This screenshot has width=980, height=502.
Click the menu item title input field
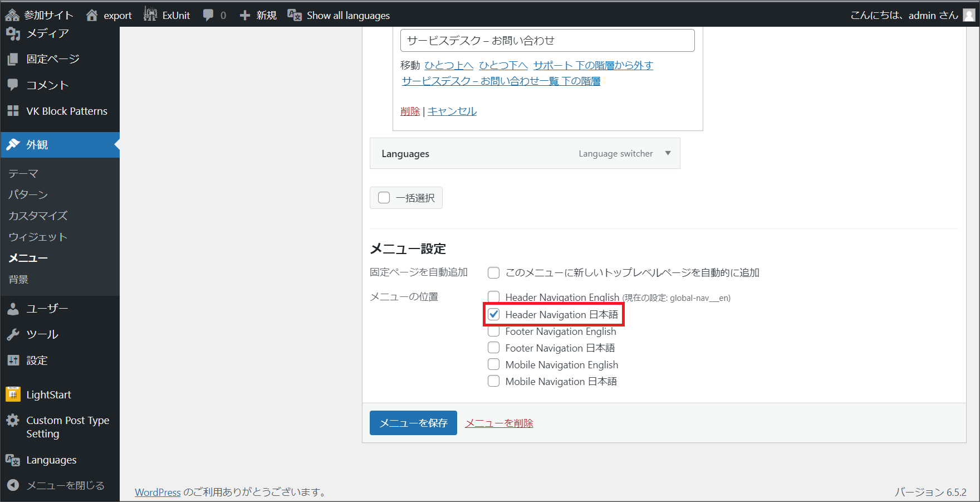[547, 40]
